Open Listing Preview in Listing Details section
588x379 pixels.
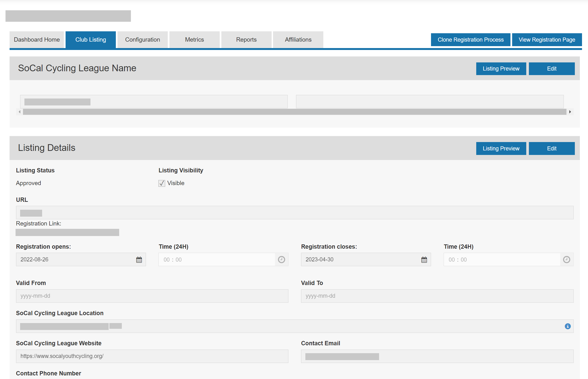pos(501,148)
